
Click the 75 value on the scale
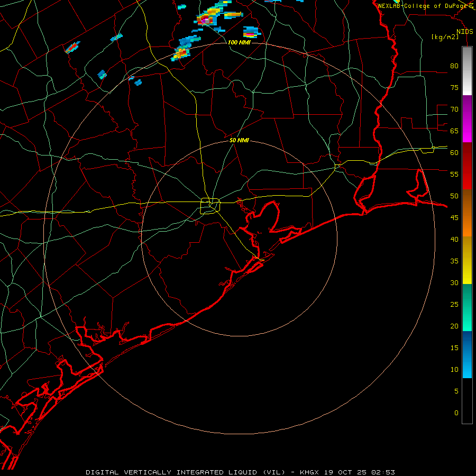(454, 87)
